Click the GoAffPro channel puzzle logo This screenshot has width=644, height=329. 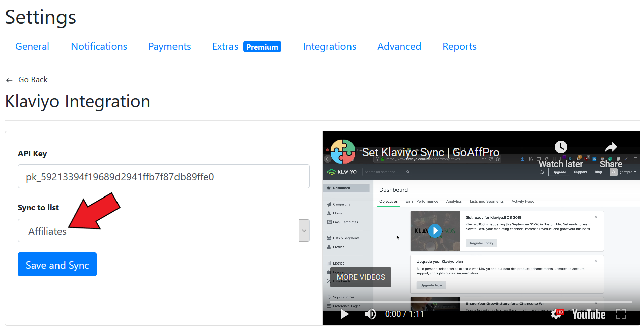tap(343, 151)
